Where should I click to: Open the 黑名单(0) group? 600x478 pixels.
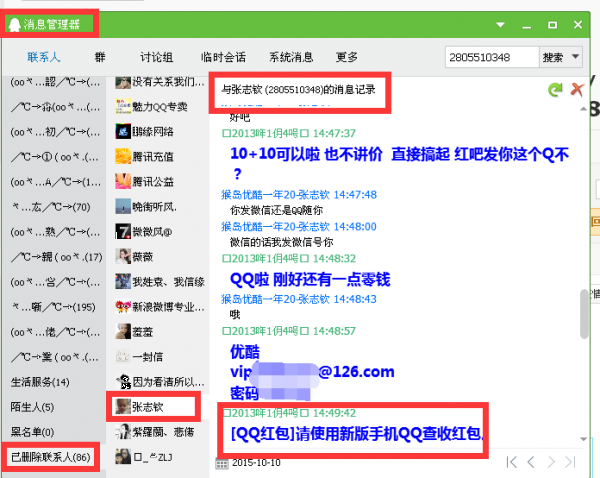32,432
